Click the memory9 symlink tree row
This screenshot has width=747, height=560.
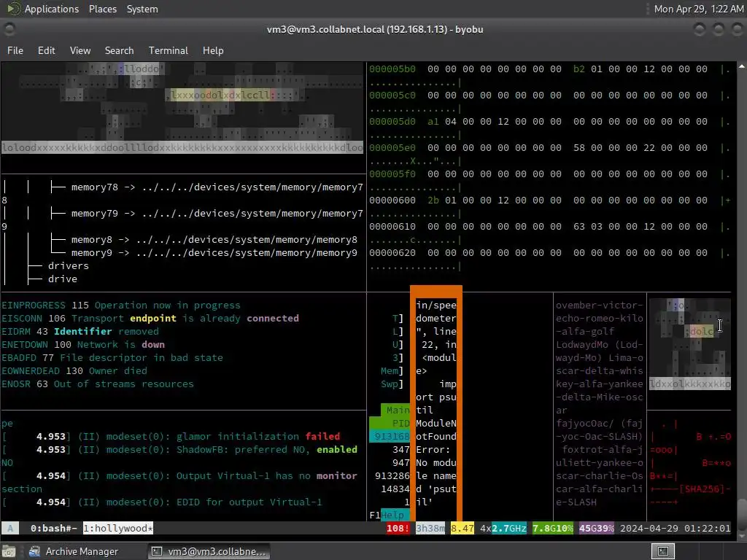pyautogui.click(x=204, y=253)
